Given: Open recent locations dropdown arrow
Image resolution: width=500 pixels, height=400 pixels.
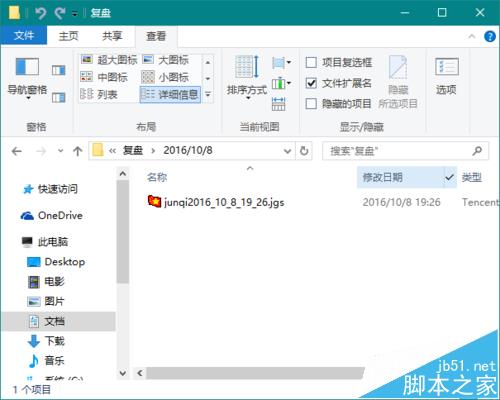Looking at the screenshot, I should click(60, 151).
